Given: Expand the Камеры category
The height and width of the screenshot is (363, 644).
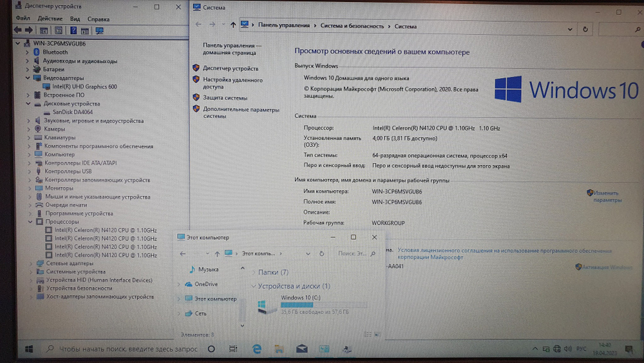Looking at the screenshot, I should 29,129.
